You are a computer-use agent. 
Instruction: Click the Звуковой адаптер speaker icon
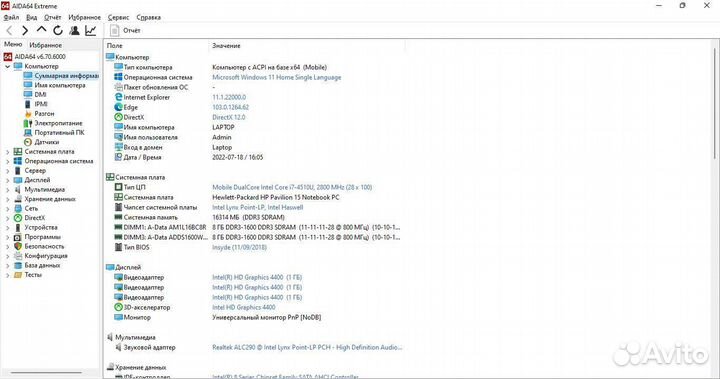pyautogui.click(x=118, y=347)
